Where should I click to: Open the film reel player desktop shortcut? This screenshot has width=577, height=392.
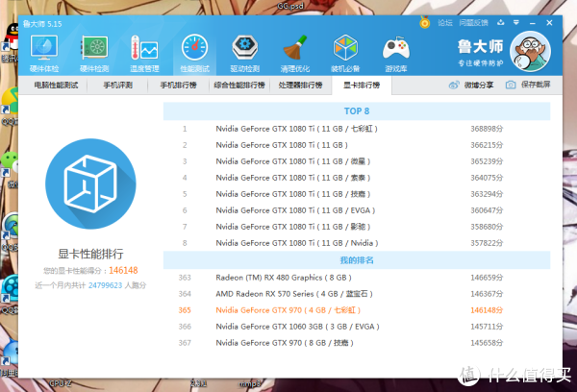pyautogui.click(x=11, y=292)
